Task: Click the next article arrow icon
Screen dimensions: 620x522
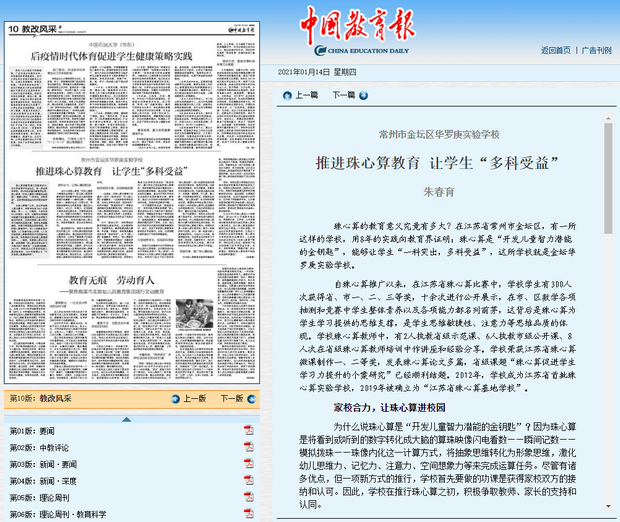Action: coord(363,95)
